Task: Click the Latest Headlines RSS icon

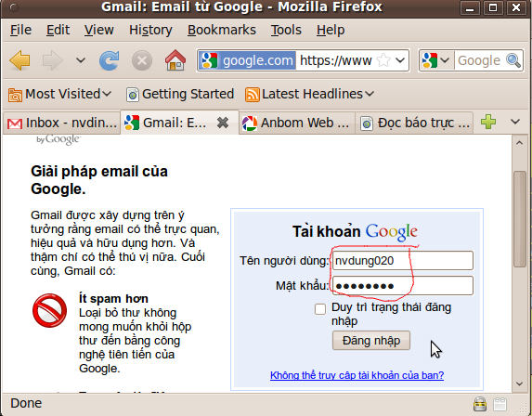Action: (253, 95)
